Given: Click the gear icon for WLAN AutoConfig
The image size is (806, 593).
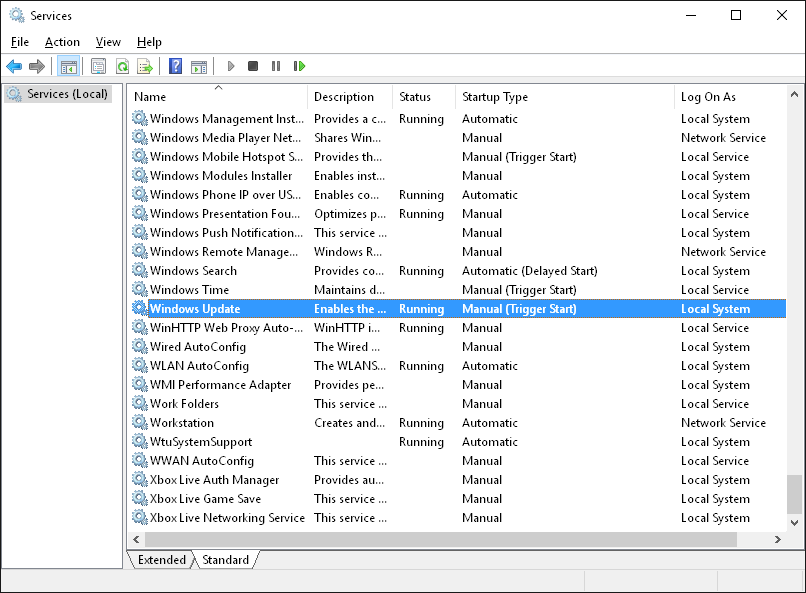Looking at the screenshot, I should click(x=140, y=365).
